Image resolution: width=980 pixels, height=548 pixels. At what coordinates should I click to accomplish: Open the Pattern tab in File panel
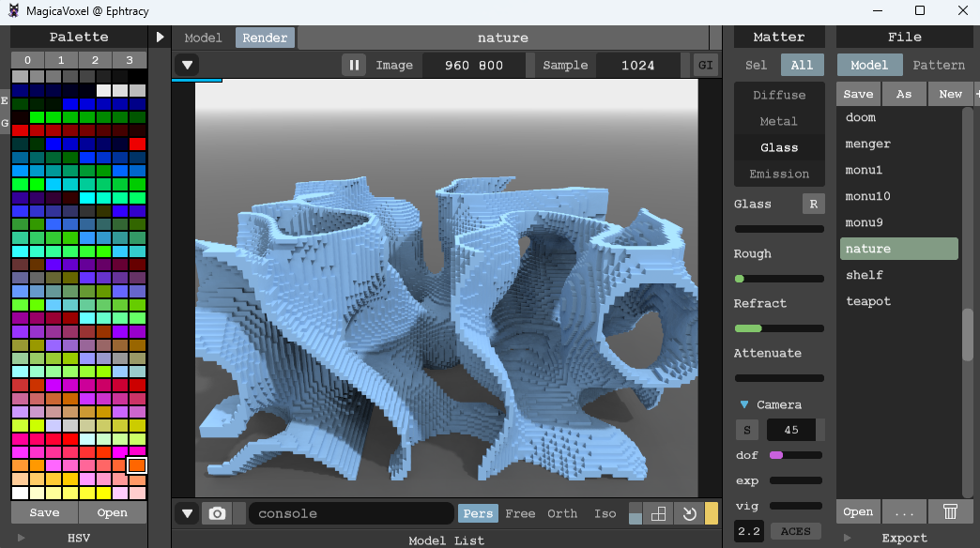[x=938, y=65]
